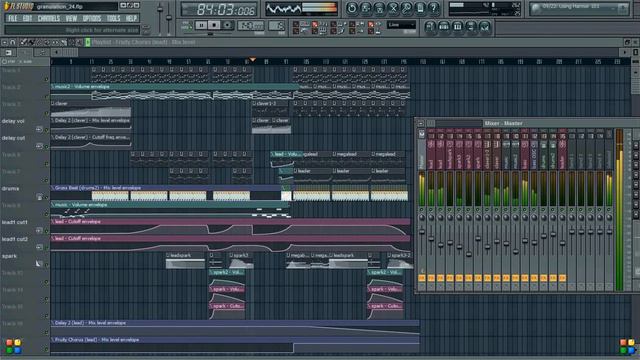Open the Piano Roll window shortcut icon

click(457, 27)
